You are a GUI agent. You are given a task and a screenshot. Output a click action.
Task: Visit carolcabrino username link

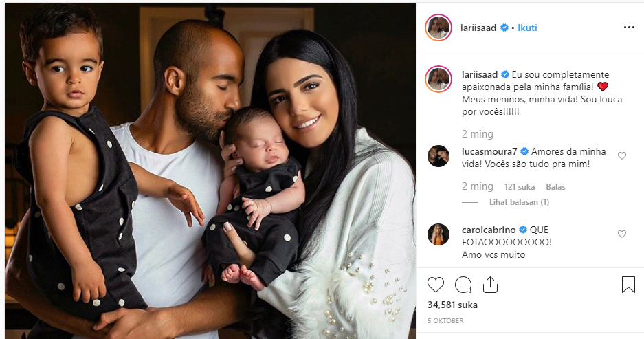click(x=489, y=230)
